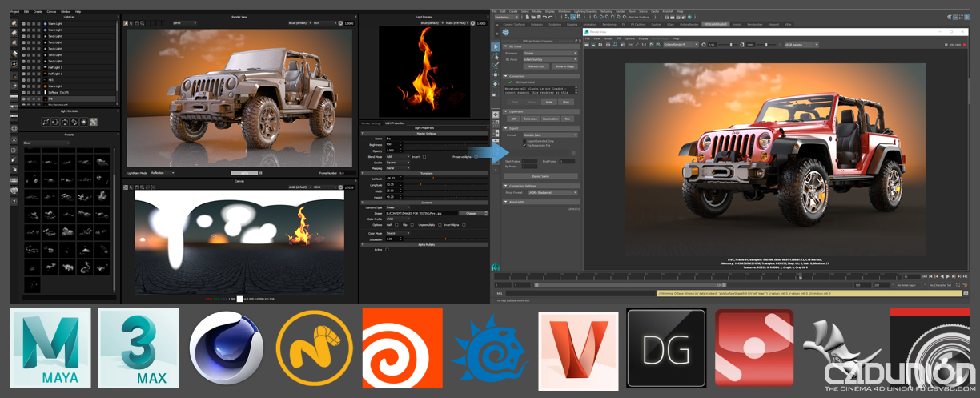This screenshot has width=980, height=398.
Task: Select the fire light in Light List
Action: [x=68, y=98]
